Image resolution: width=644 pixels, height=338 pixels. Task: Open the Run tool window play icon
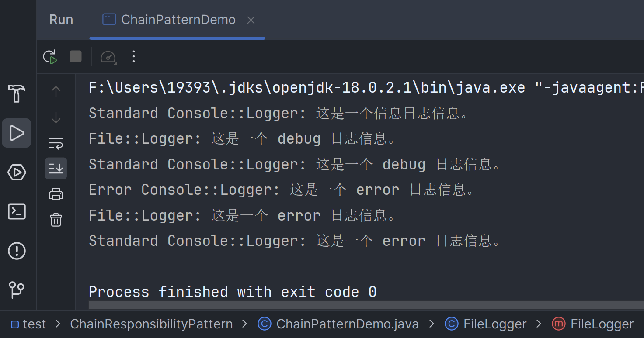click(17, 133)
